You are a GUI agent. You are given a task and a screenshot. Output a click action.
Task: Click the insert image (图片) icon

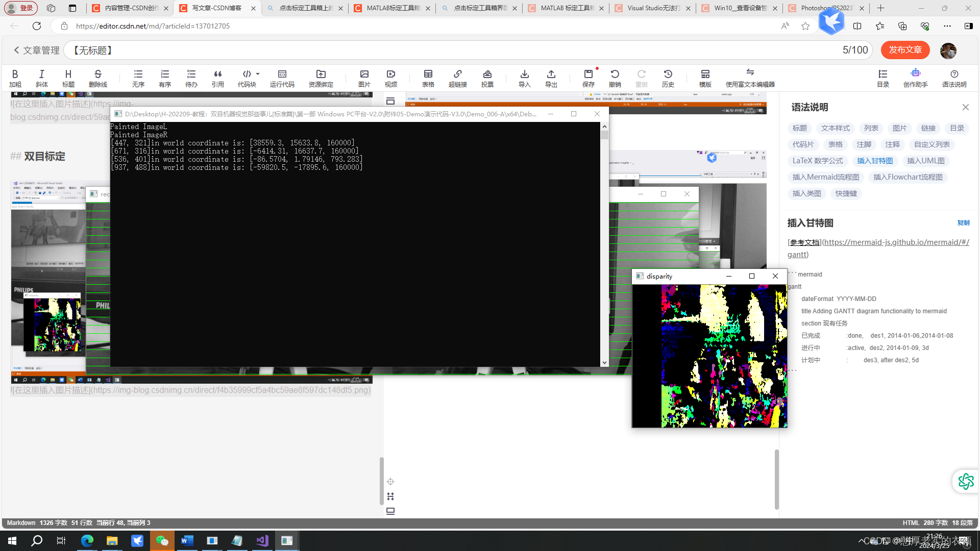(364, 78)
